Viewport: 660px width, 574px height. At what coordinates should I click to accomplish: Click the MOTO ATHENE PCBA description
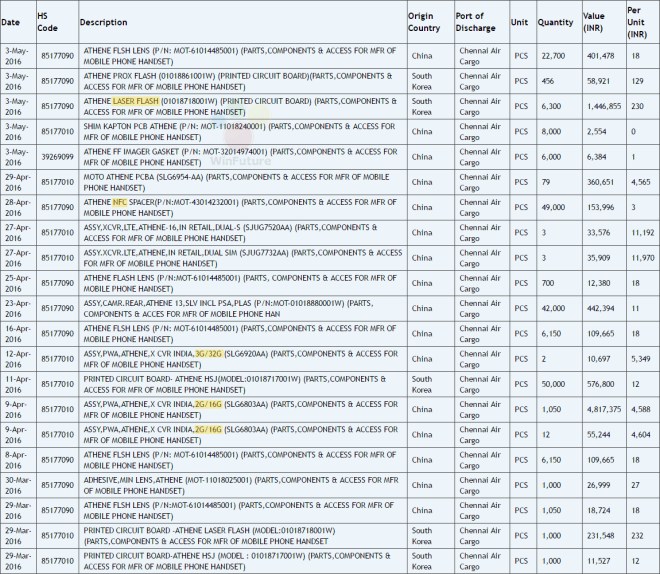237,182
